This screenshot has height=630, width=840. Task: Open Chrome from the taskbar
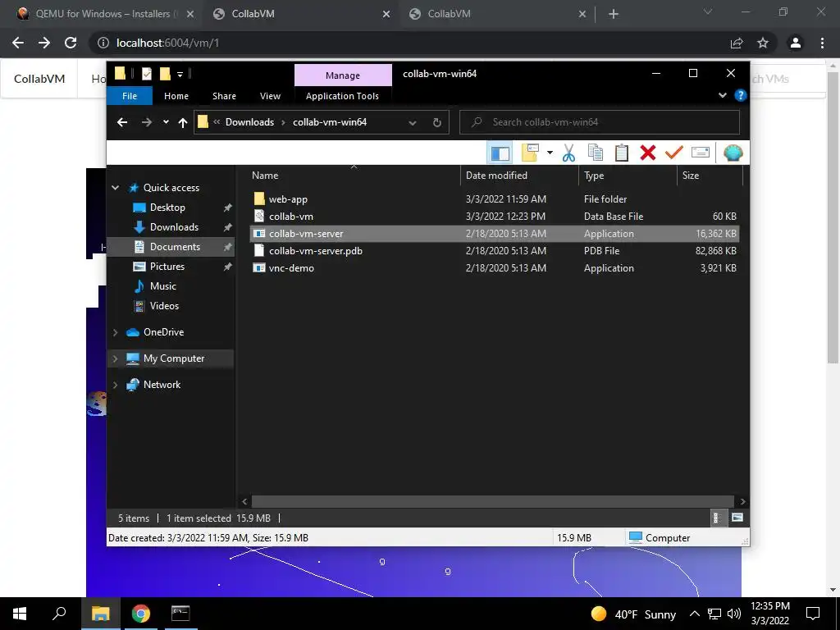(141, 614)
